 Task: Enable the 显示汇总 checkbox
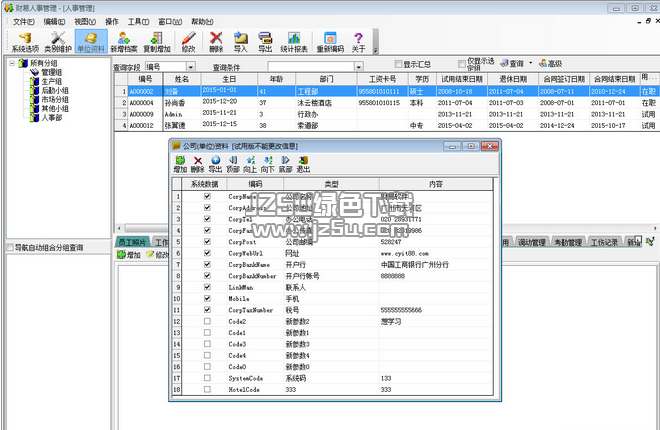398,64
